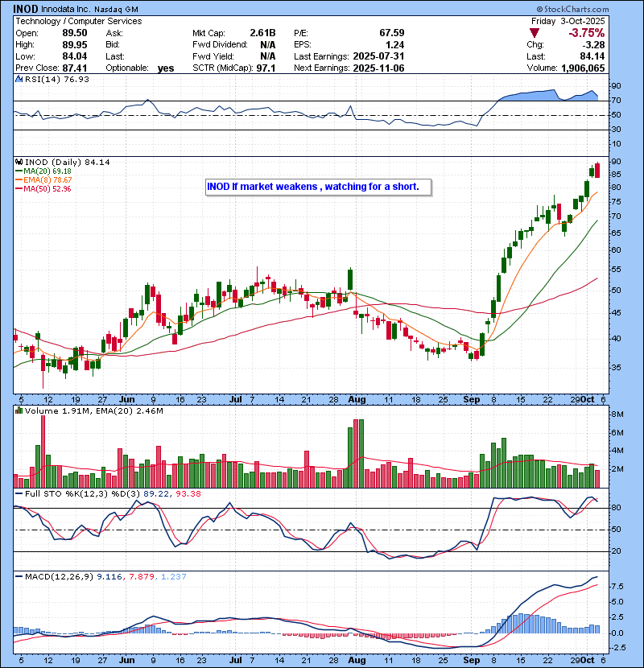Click the Open value 89.50

(x=75, y=33)
